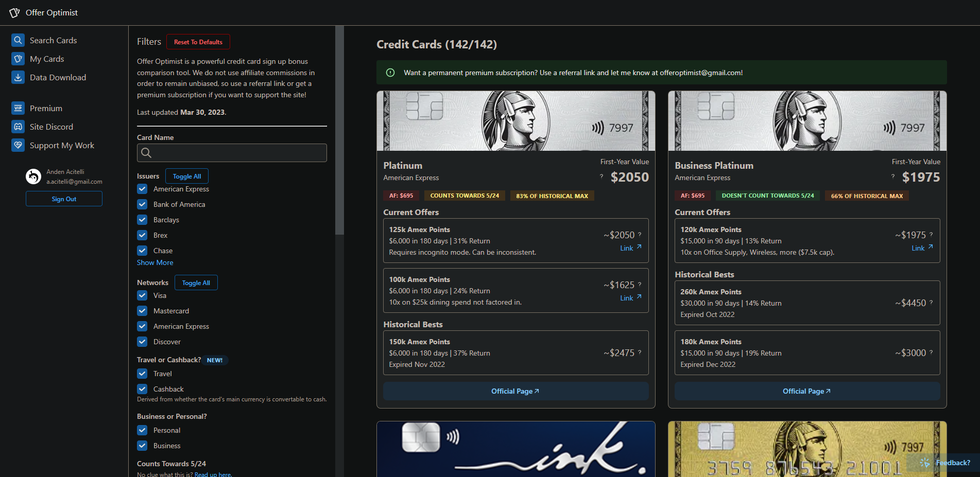Image resolution: width=980 pixels, height=477 pixels.
Task: Uncheck the Cashback checkbox
Action: coord(142,389)
